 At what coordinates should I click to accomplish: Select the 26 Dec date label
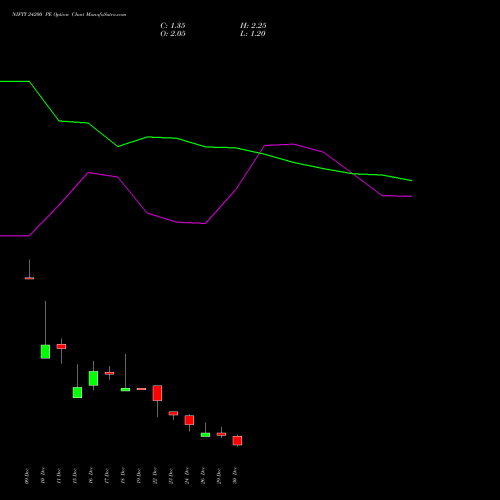(x=203, y=476)
